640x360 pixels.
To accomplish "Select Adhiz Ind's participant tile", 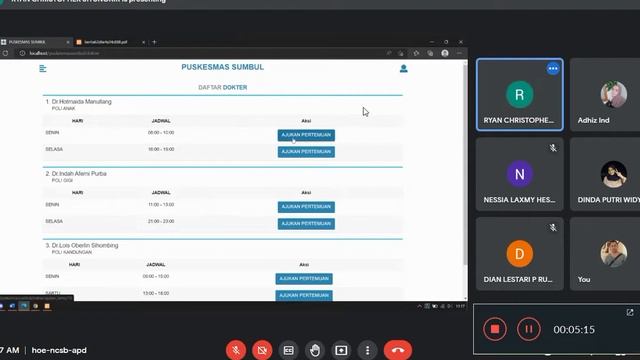I will pyautogui.click(x=605, y=95).
